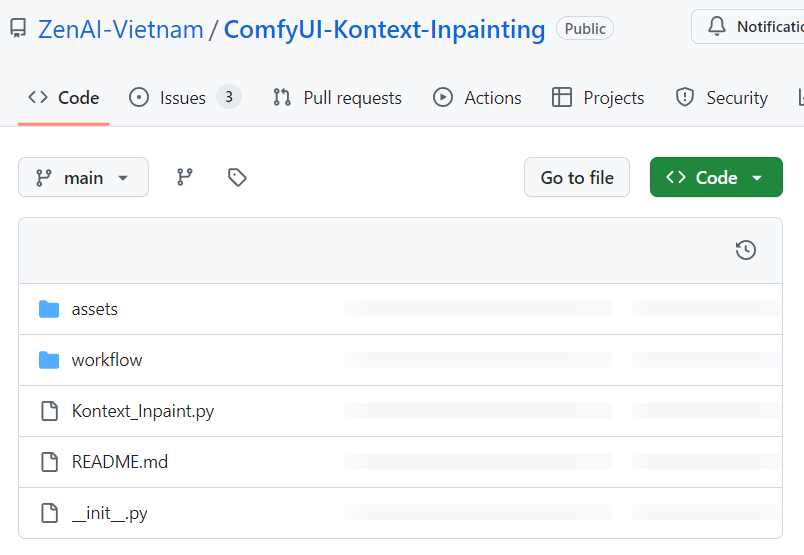Click the assets folder icon
The image size is (804, 555).
click(x=49, y=309)
